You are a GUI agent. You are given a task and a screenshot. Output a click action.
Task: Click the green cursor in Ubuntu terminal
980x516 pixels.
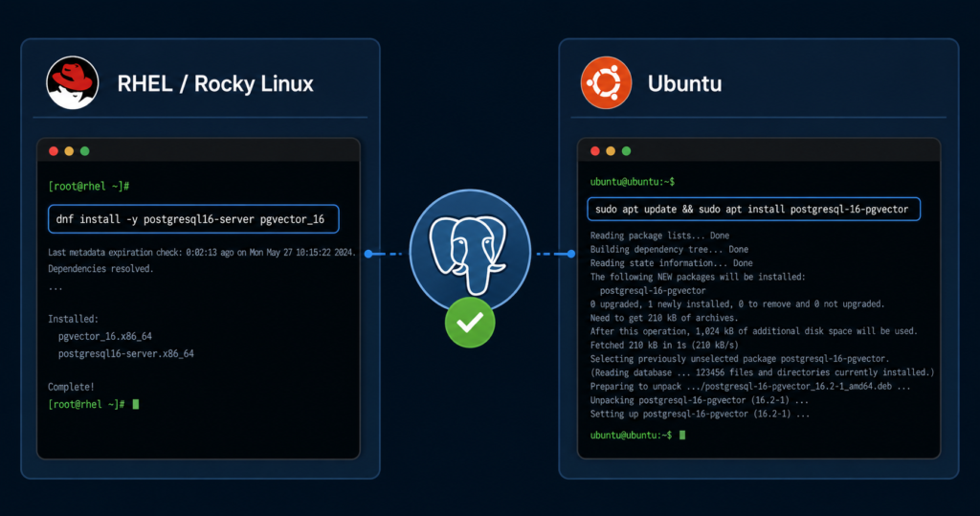coord(681,435)
